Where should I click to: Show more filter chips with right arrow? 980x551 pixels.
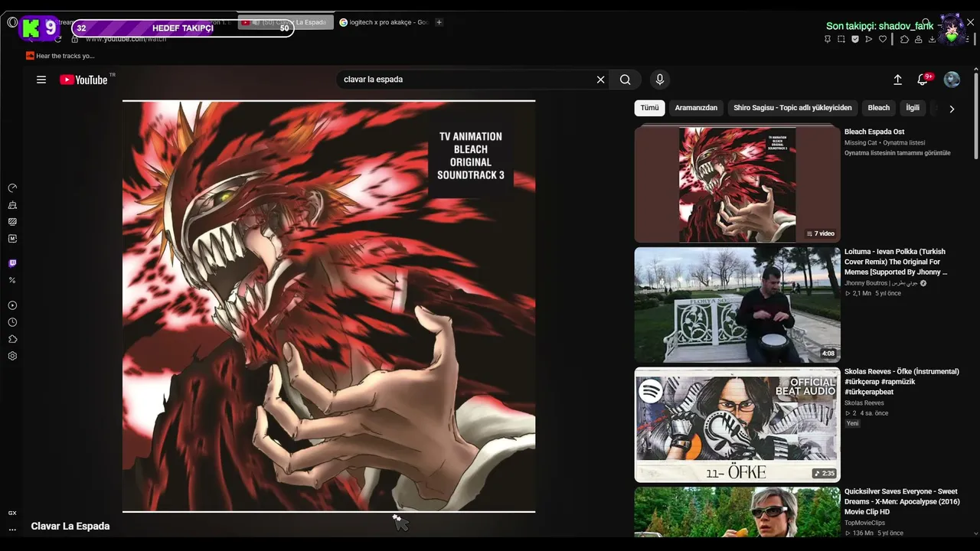(952, 109)
